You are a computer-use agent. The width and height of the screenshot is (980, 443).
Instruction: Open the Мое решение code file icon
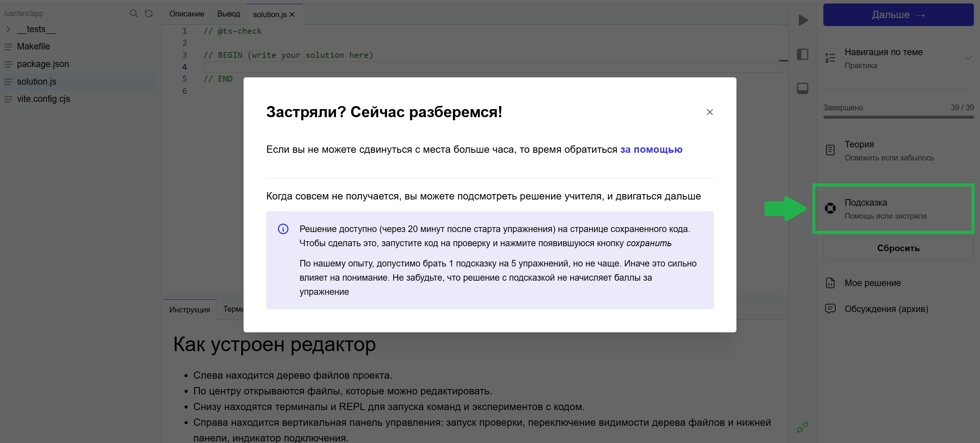830,283
